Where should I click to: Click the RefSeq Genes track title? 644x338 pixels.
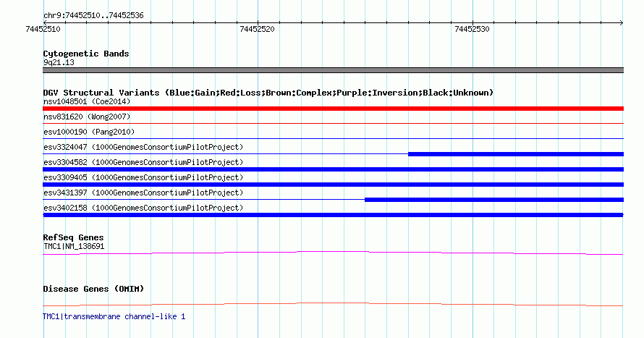(x=73, y=237)
